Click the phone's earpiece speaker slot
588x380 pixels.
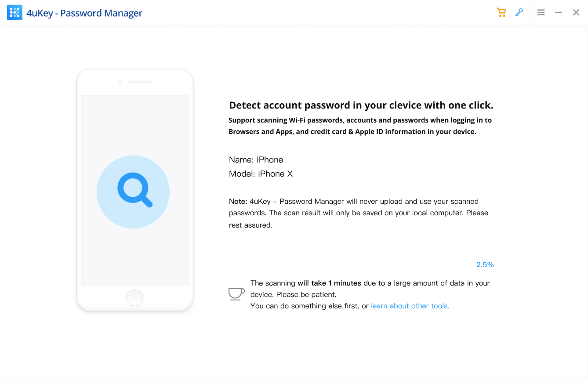click(139, 82)
